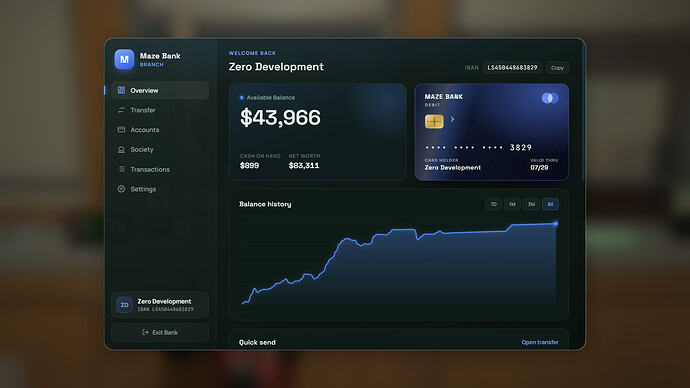The width and height of the screenshot is (690, 388).
Task: Select the 3M balance history range
Action: (x=531, y=204)
